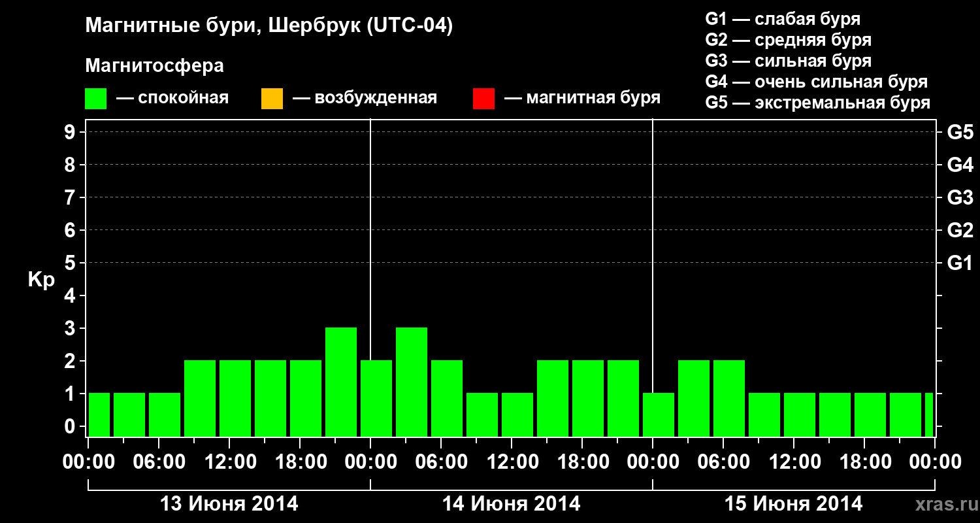Image resolution: width=980 pixels, height=523 pixels.
Task: Click the «Kp» axis title
Action: (41, 280)
